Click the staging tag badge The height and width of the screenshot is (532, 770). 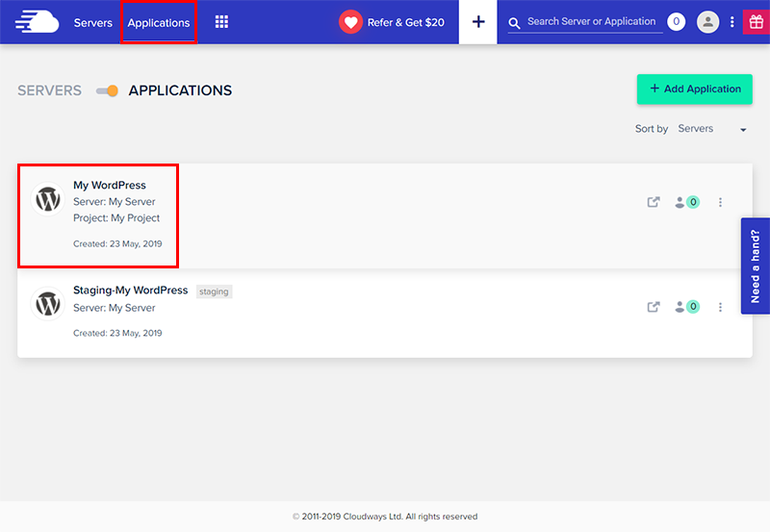(214, 291)
